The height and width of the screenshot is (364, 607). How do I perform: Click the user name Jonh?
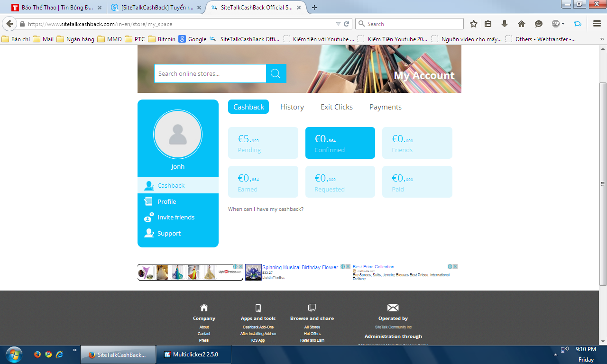178,166
